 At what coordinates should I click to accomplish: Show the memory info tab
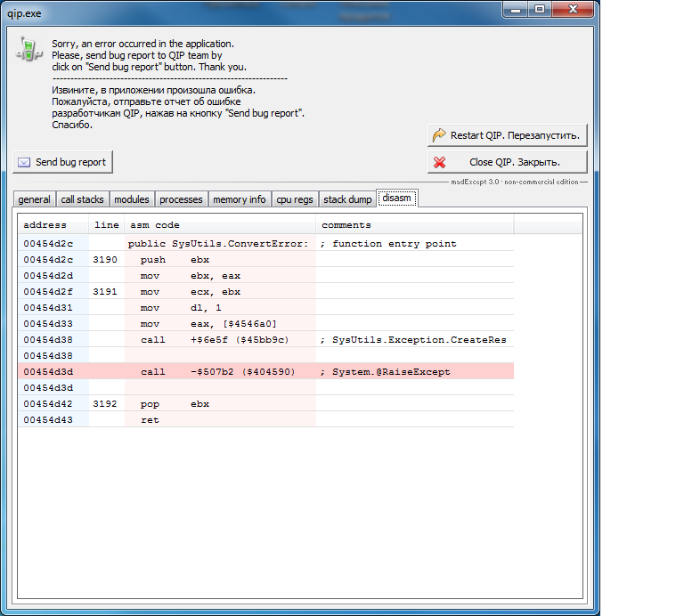point(239,199)
